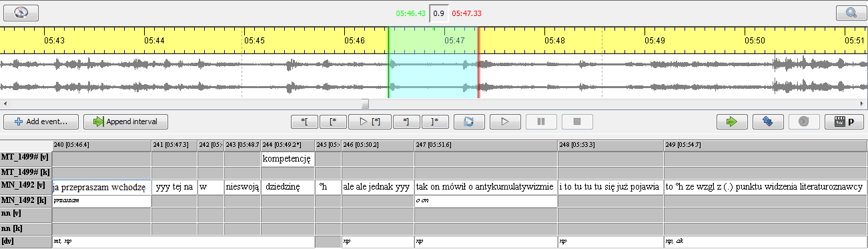Click the green arrow button near right
Viewport: 868px width, 249px height.
coord(732,121)
